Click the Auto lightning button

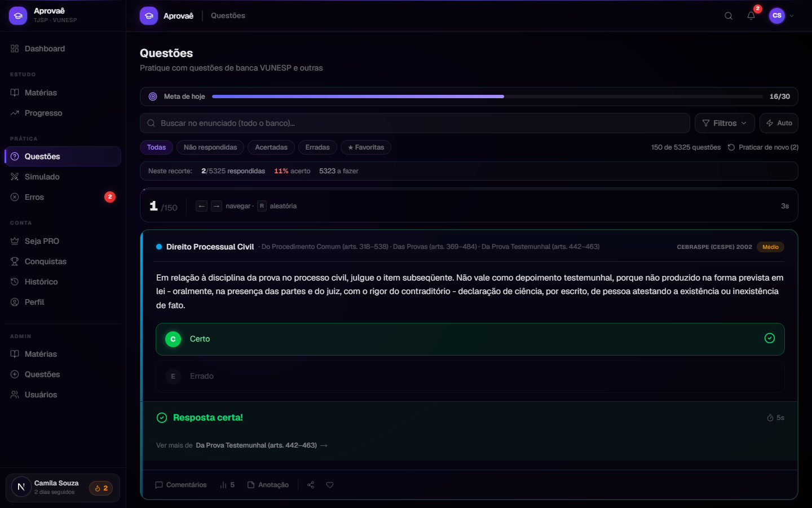coord(779,123)
